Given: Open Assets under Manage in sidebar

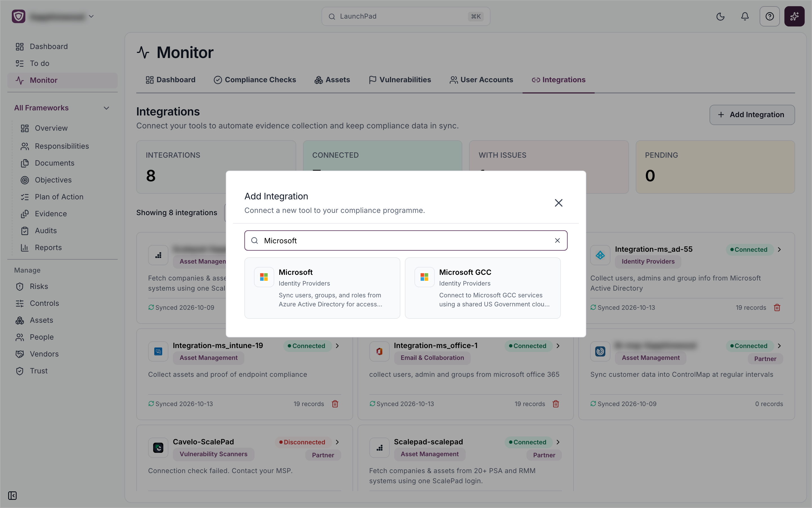Looking at the screenshot, I should point(41,320).
